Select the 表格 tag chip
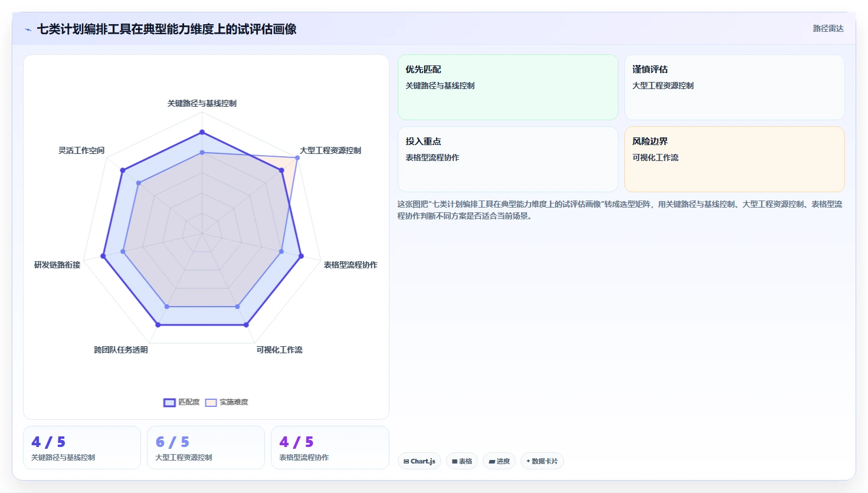Image resolution: width=868 pixels, height=493 pixels. (462, 461)
